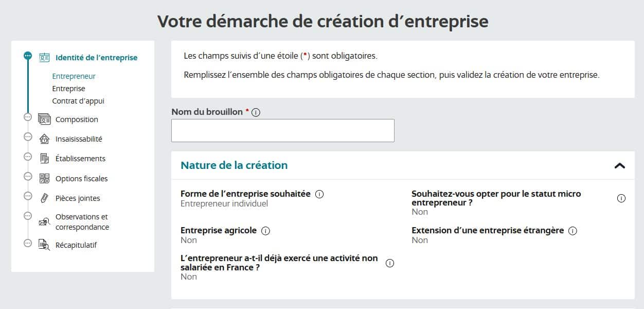Select Contrat d'appui in the sidebar

point(78,100)
